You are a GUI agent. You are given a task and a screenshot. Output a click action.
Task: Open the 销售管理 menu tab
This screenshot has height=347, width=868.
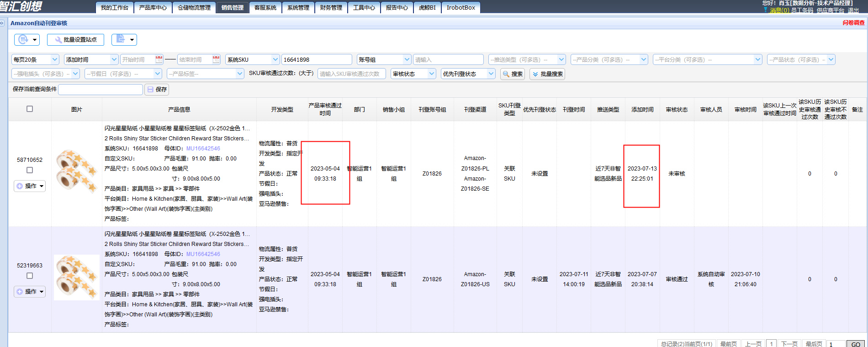tap(233, 8)
